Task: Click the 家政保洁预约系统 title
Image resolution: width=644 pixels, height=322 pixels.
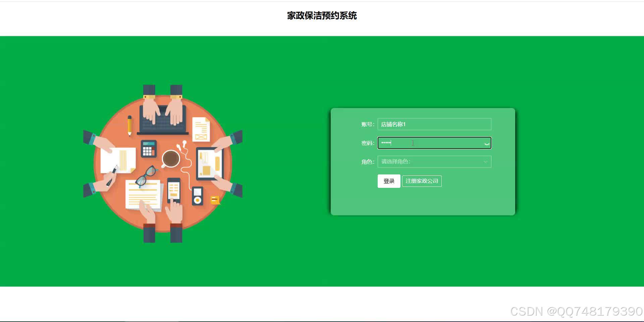Action: pyautogui.click(x=322, y=16)
